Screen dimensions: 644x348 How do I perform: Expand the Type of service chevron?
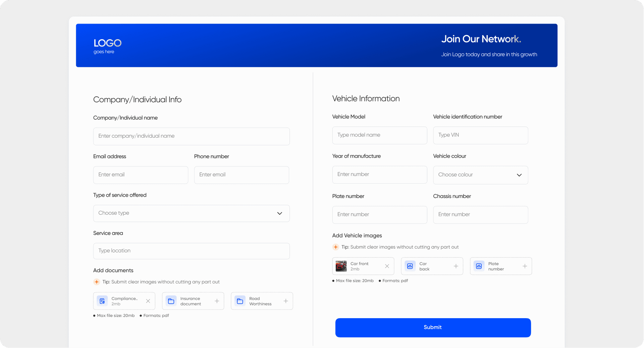[279, 213]
